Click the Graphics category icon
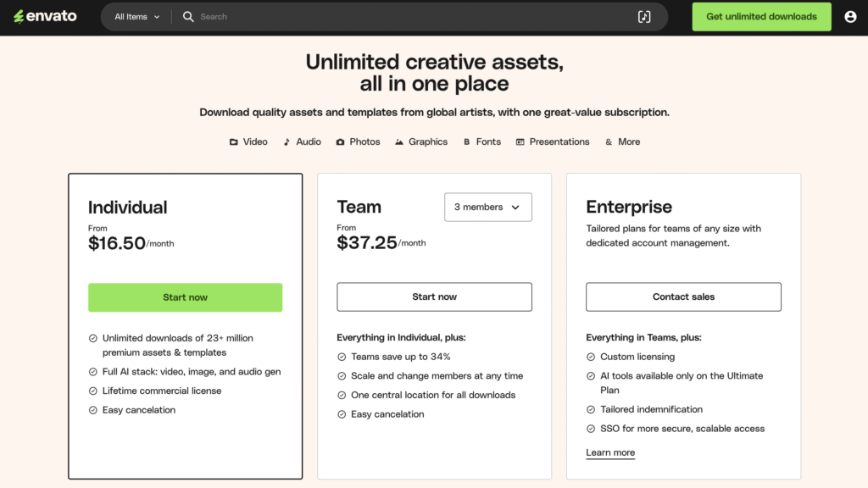 click(399, 142)
